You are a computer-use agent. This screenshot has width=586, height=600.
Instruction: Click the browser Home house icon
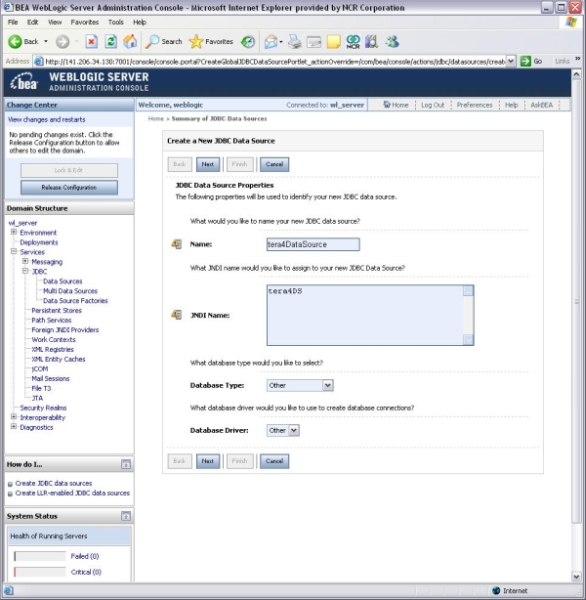[130, 41]
